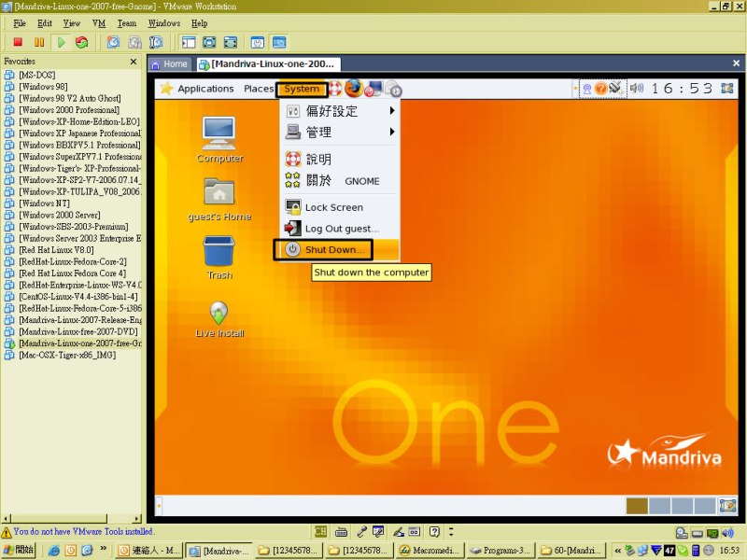Select the Mandriva-Linux-one-200... tab

click(x=268, y=63)
